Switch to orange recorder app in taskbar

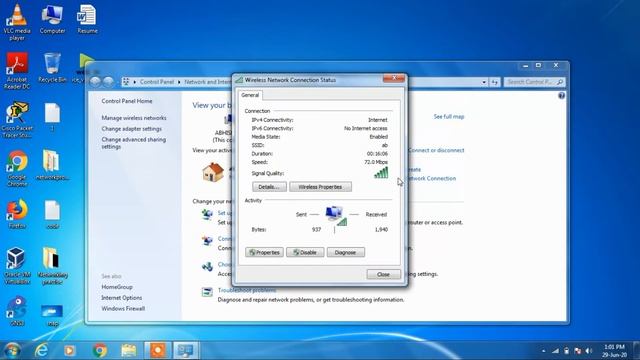pos(158,350)
